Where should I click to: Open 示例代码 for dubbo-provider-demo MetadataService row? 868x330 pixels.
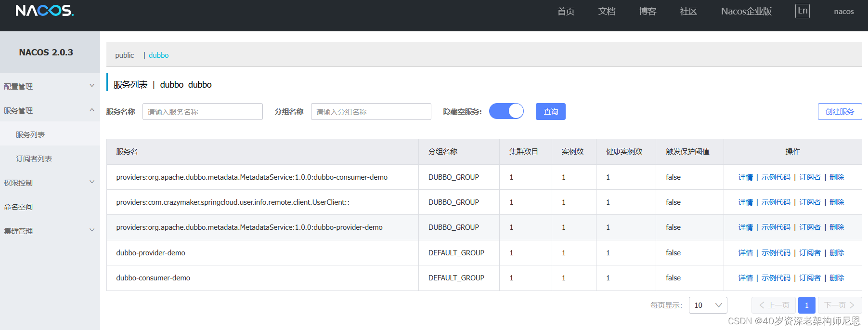(776, 227)
